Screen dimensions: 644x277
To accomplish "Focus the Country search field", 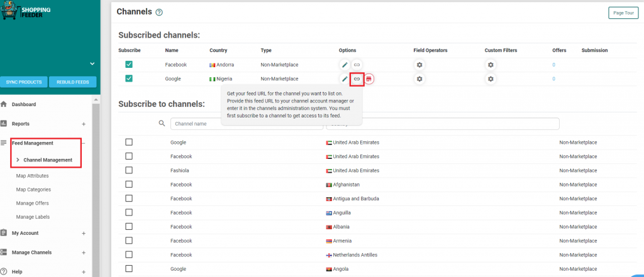I will 443,124.
